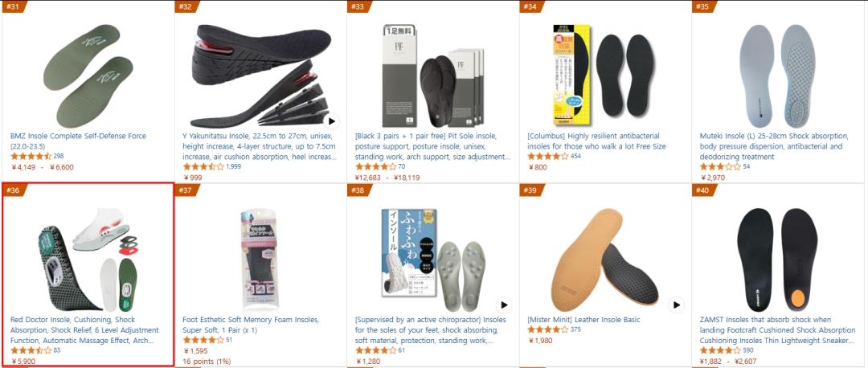Screen dimensions: 868x368
Task: Play video on chiropractor insoles item #38
Action: coord(503,305)
